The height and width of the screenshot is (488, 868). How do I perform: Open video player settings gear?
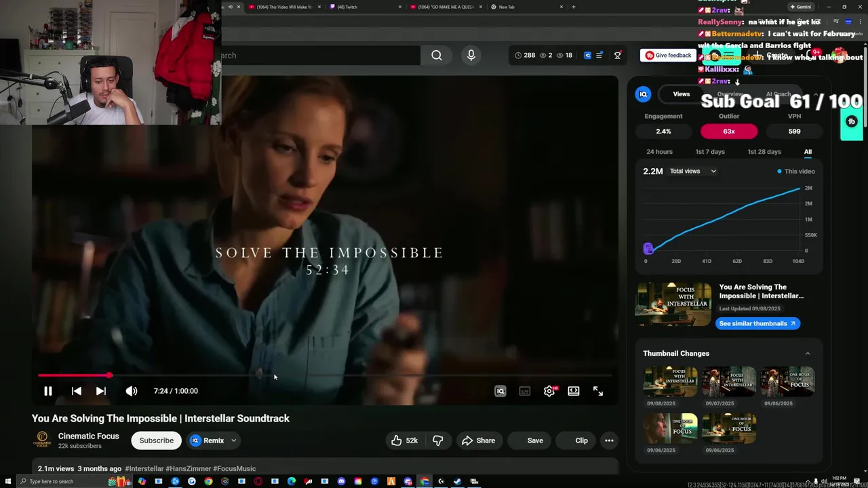pyautogui.click(x=549, y=391)
